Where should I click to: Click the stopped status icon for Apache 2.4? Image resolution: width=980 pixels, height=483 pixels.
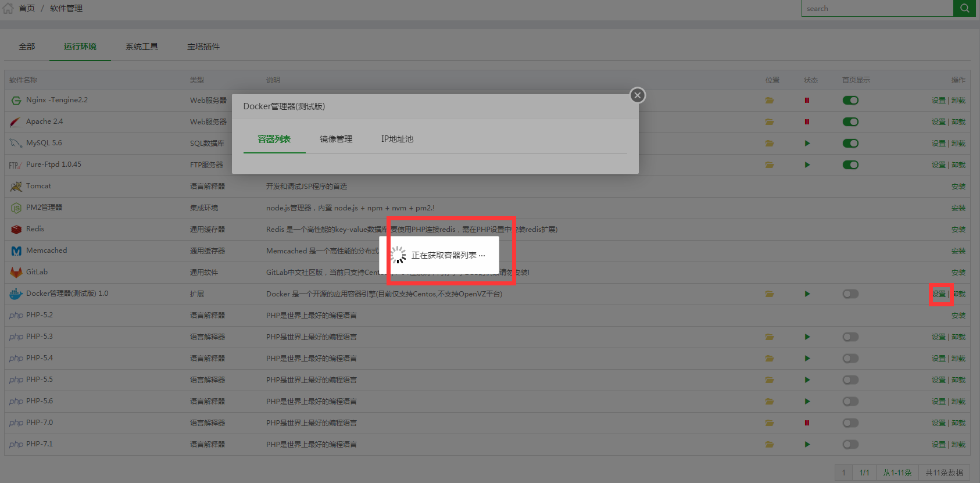click(807, 122)
